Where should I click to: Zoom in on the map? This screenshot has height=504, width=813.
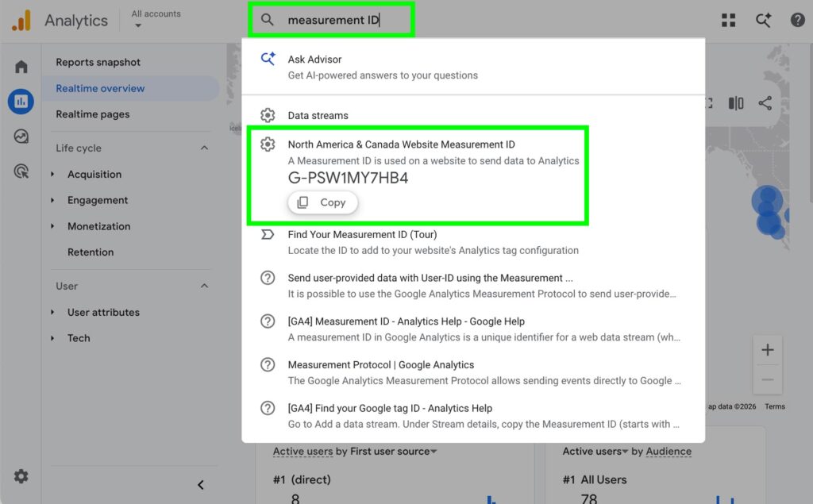[768, 350]
